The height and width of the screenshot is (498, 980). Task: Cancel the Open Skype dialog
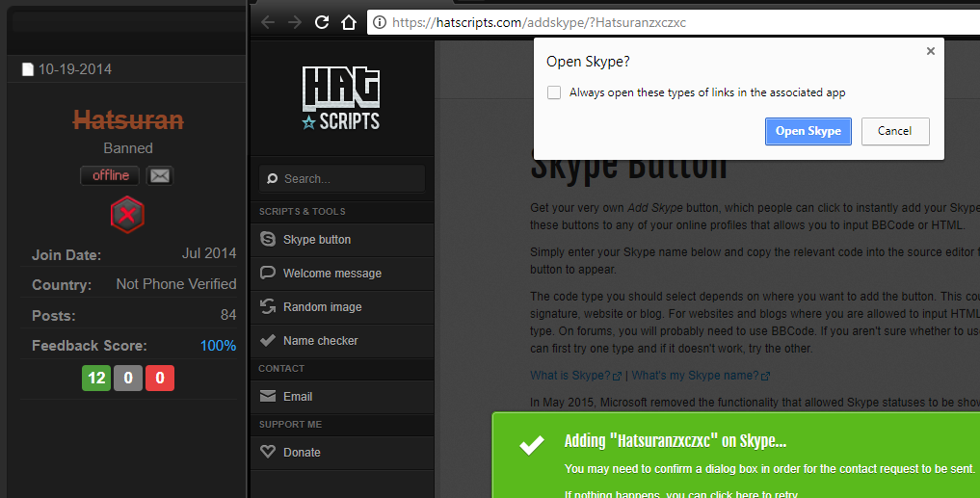(895, 131)
